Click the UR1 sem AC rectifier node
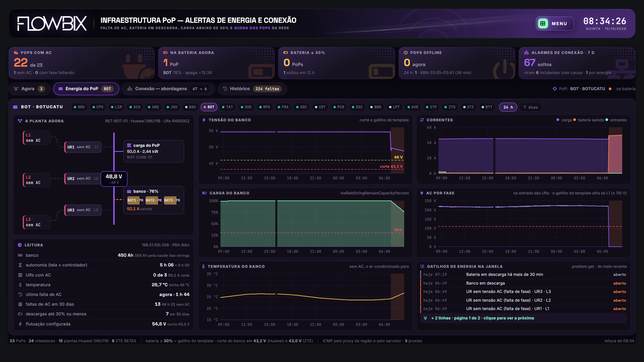644x362 pixels. 83,147
